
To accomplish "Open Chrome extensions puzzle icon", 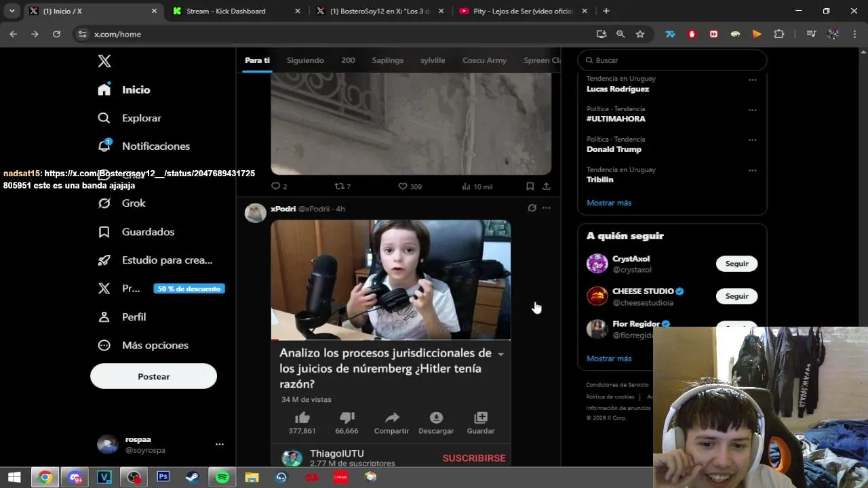I will (778, 34).
